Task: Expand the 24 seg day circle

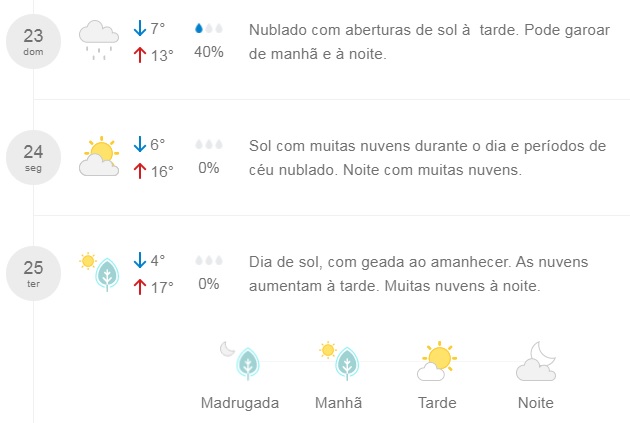Action: (33, 157)
